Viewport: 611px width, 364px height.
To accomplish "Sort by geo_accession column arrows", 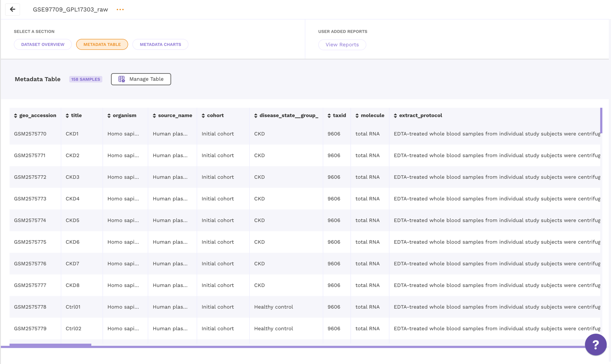I will click(x=16, y=116).
